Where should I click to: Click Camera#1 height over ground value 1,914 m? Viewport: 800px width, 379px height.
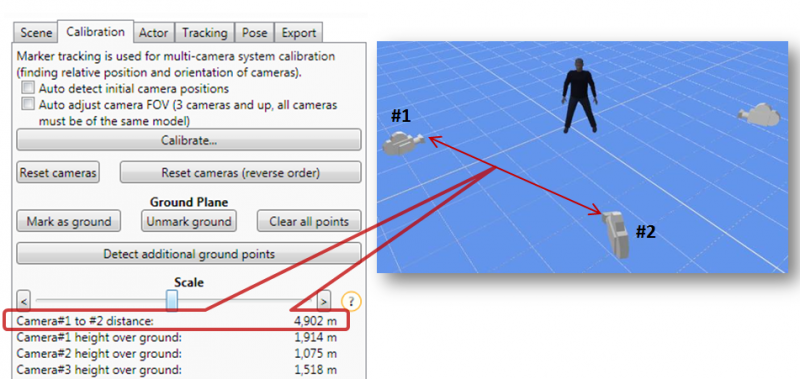[315, 337]
